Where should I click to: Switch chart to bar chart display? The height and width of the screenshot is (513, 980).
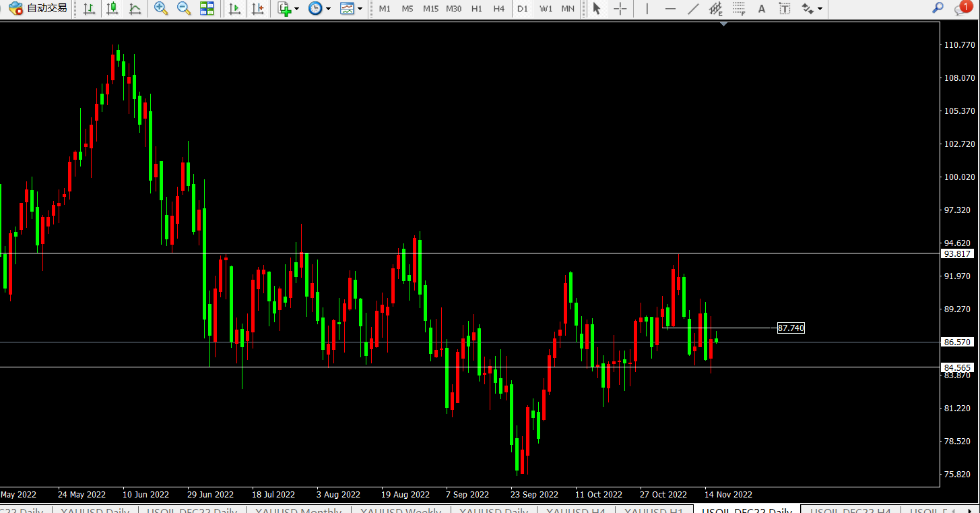[89, 8]
